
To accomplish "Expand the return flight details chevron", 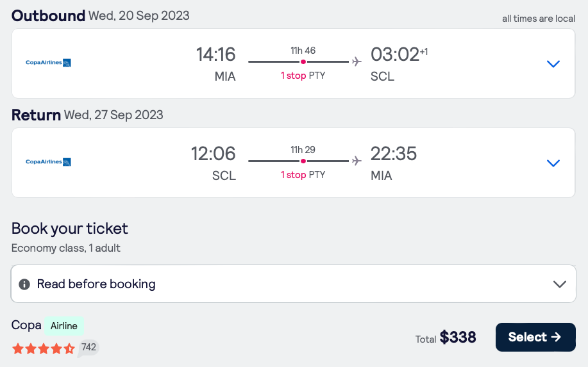I will point(553,163).
